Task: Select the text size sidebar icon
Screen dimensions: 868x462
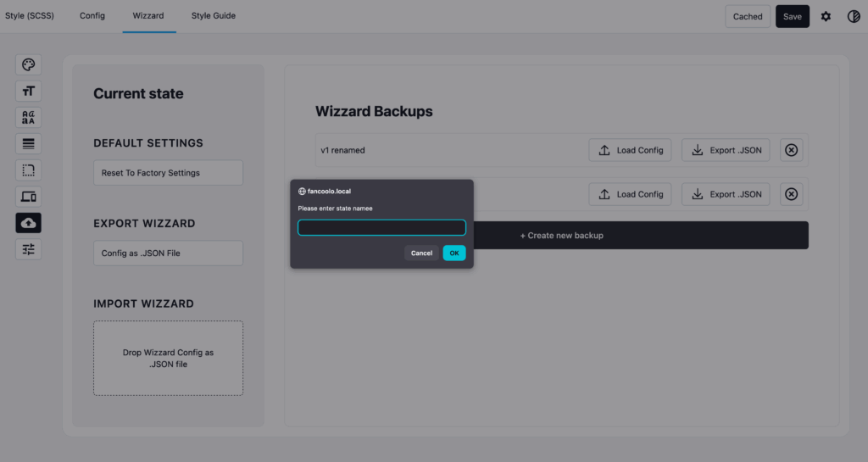Action: [x=28, y=92]
